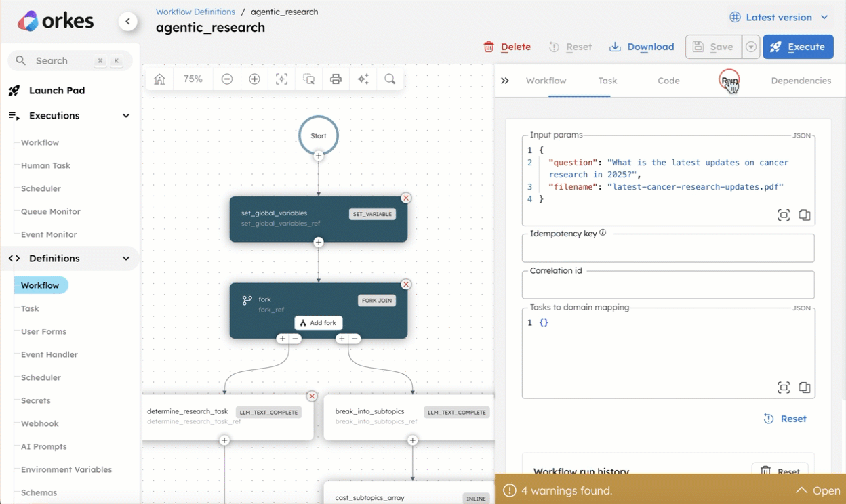Open Event Monitor
The image size is (846, 504).
49,234
